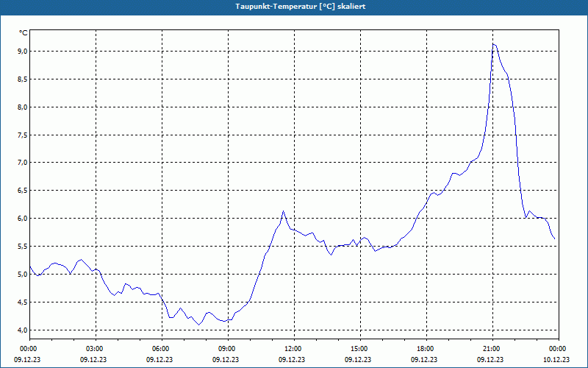Click the 6,0 y-axis value

(23, 218)
